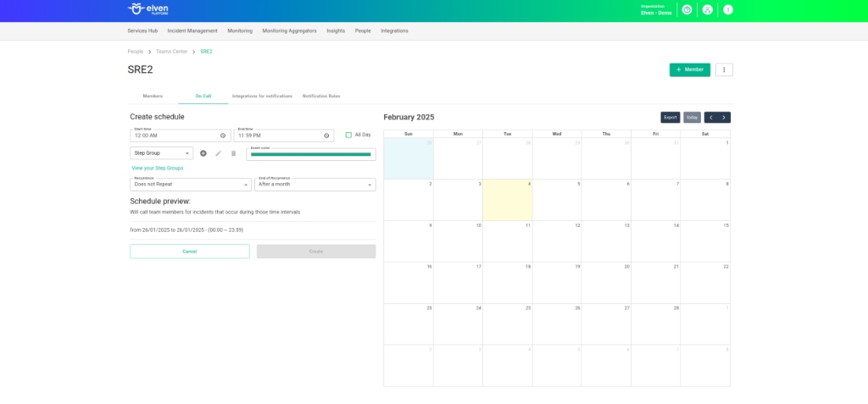Click the add Step Group plus icon
868x404 pixels.
point(203,153)
